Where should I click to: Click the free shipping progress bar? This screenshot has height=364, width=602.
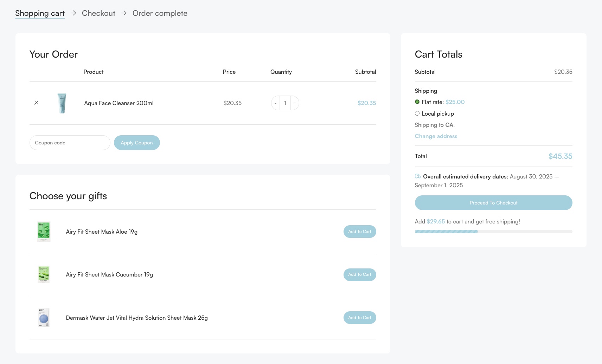(493, 232)
